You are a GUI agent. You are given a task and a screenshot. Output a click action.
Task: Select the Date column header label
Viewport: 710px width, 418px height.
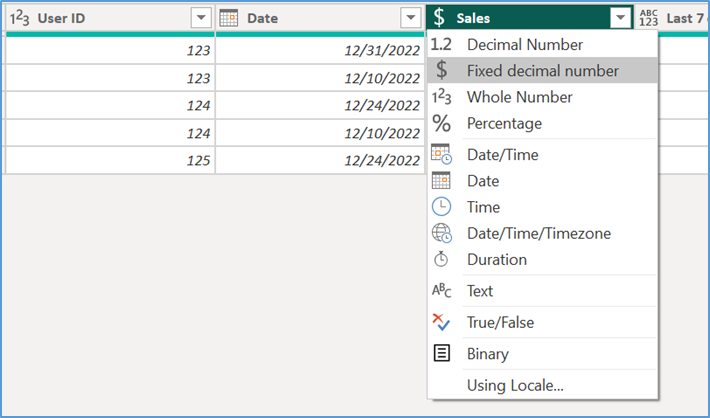click(x=262, y=18)
